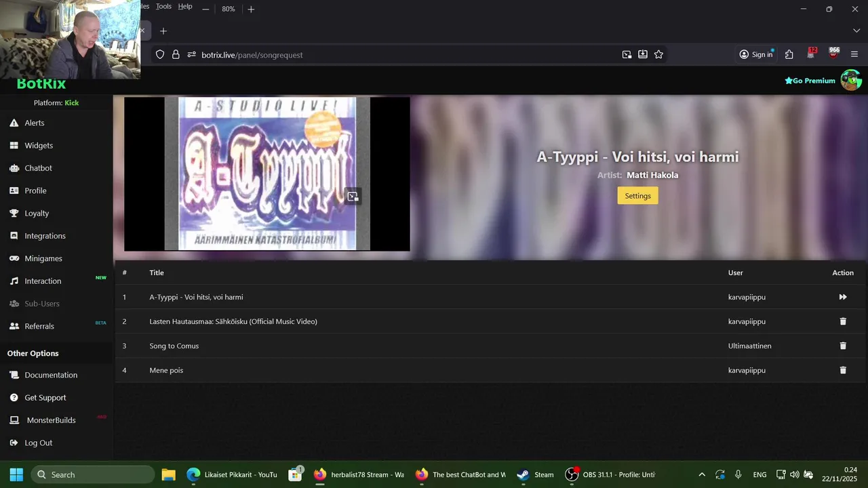Click Go Premium link
This screenshot has height=488, width=868.
810,81
